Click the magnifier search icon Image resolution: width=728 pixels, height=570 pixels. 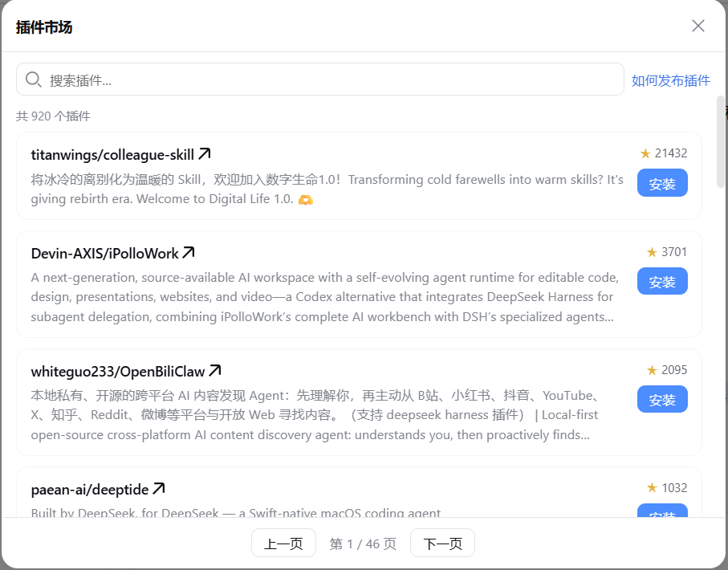[x=34, y=79]
